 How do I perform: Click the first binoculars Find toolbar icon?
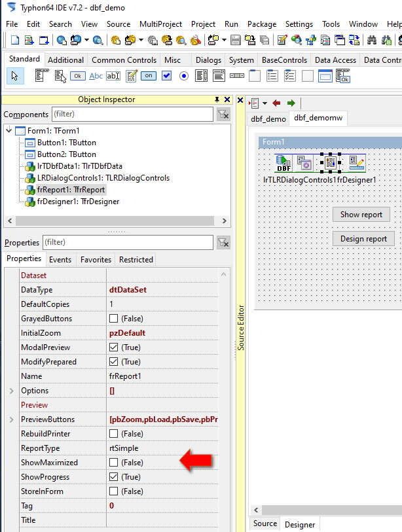click(372, 40)
